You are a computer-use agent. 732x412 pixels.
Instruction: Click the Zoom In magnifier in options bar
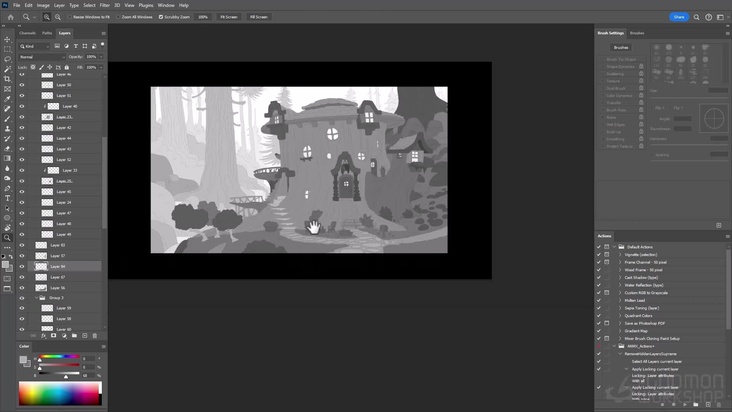(47, 17)
